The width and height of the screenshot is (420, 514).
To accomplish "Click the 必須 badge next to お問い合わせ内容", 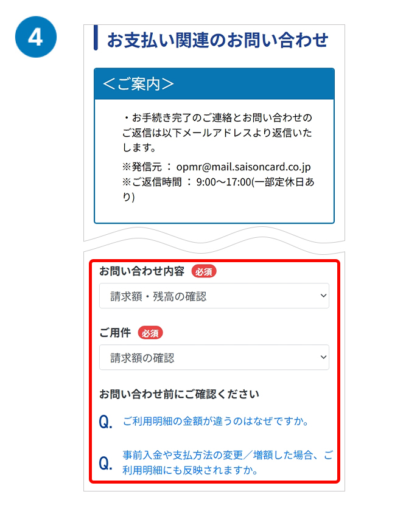I will (x=204, y=271).
